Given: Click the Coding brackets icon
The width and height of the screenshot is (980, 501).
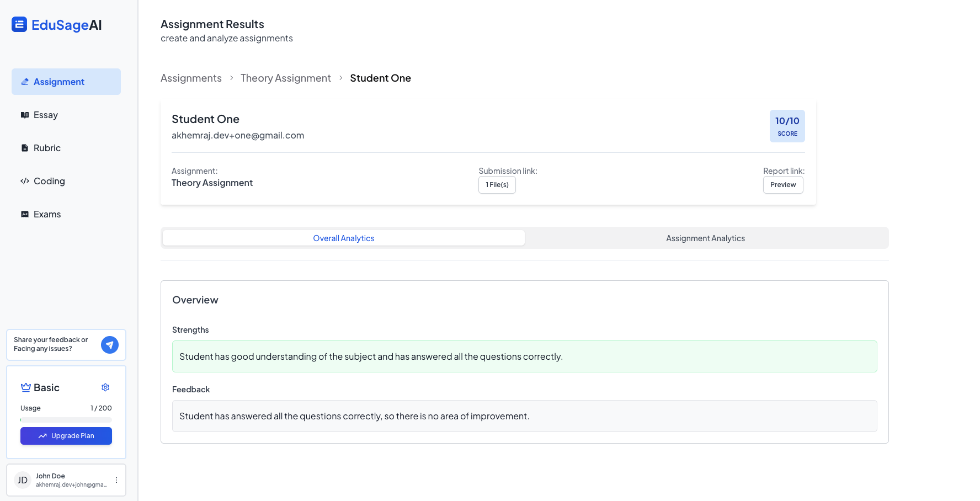Looking at the screenshot, I should [x=25, y=181].
